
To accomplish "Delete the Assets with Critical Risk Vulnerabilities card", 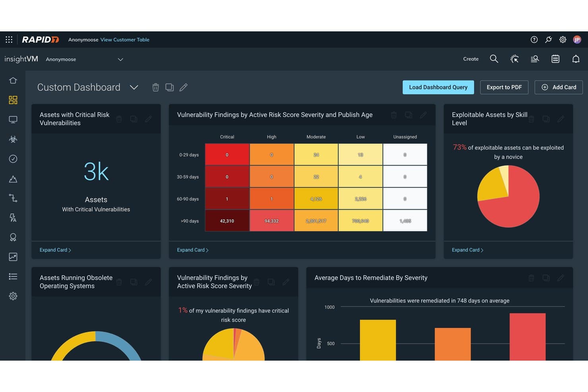I will tap(119, 119).
